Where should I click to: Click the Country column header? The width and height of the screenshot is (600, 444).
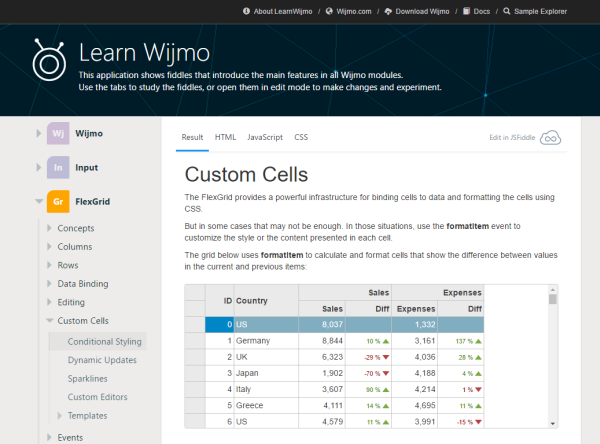coord(266,300)
